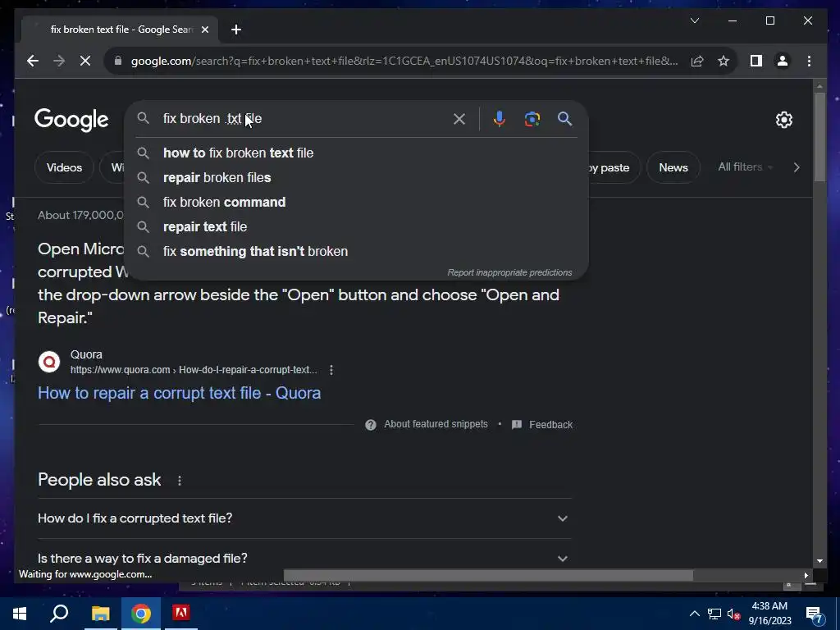The image size is (840, 630).
Task: Open People also ask options menu
Action: (180, 481)
